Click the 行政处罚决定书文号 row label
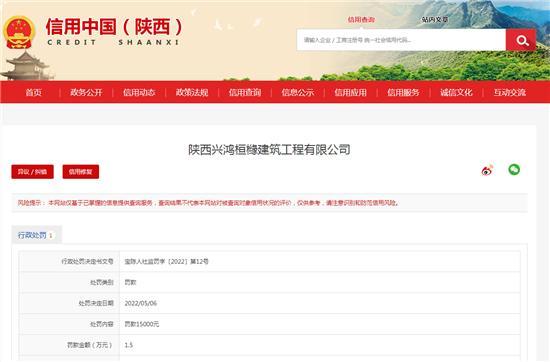550x362 pixels. [x=87, y=262]
